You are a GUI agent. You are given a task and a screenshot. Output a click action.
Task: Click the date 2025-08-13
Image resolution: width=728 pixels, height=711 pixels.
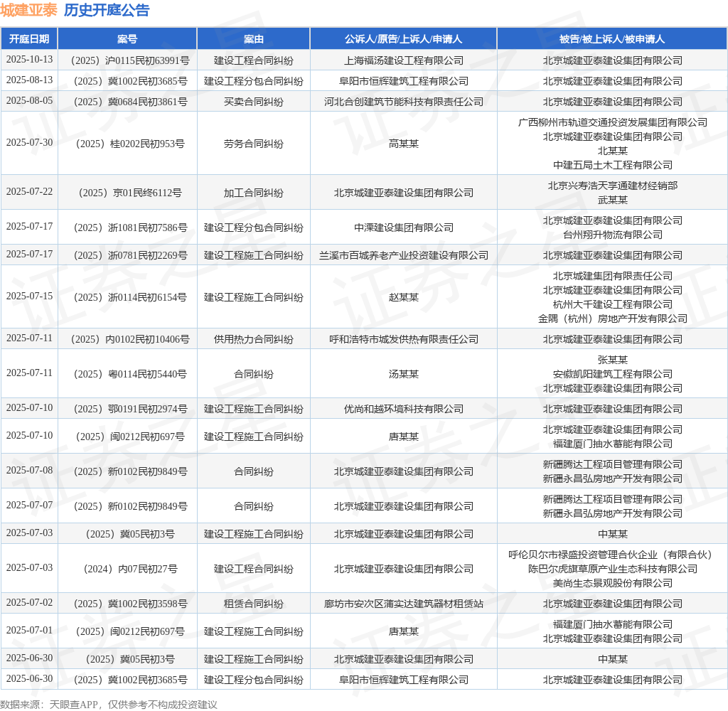pos(29,80)
